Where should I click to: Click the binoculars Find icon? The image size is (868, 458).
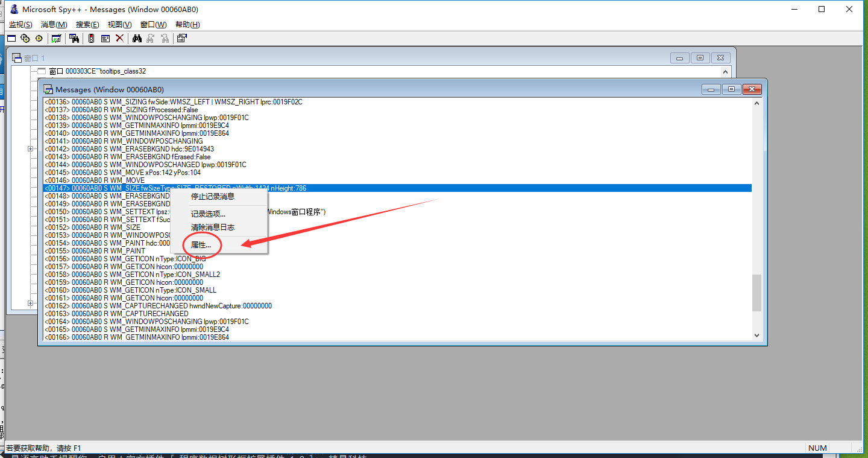137,39
